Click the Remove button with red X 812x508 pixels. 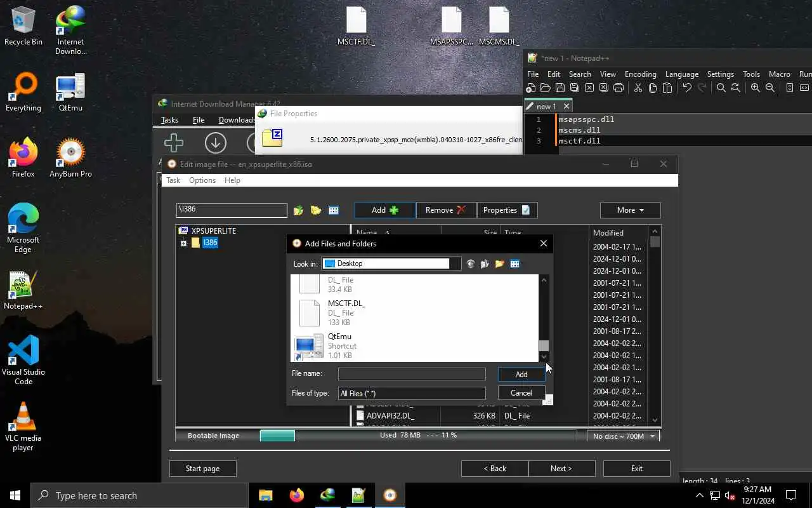tap(446, 210)
